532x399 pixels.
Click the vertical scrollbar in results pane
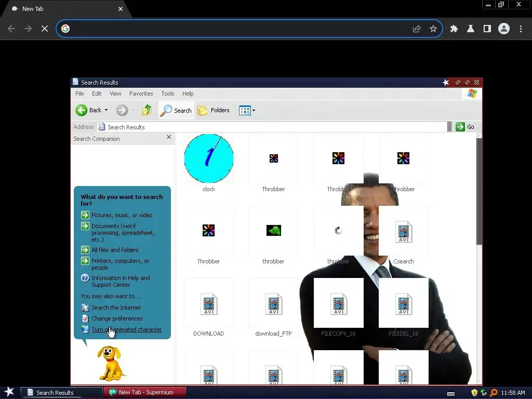[x=478, y=192]
